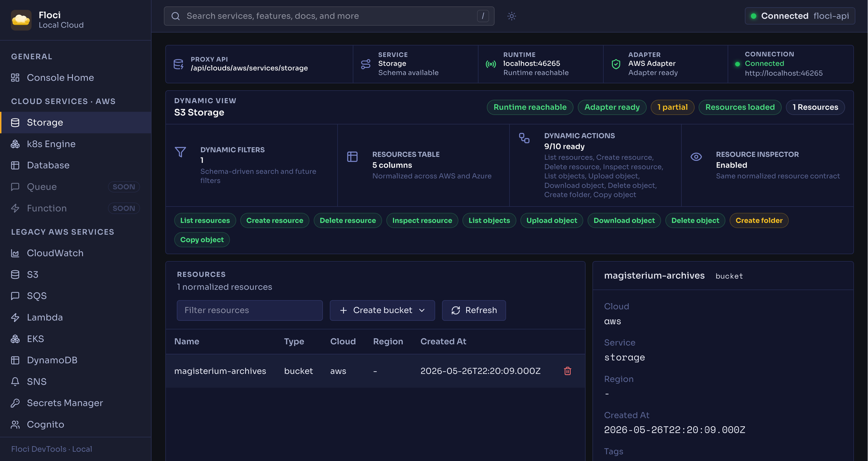Click the Resources Table grid icon
Image resolution: width=868 pixels, height=461 pixels.
[352, 157]
